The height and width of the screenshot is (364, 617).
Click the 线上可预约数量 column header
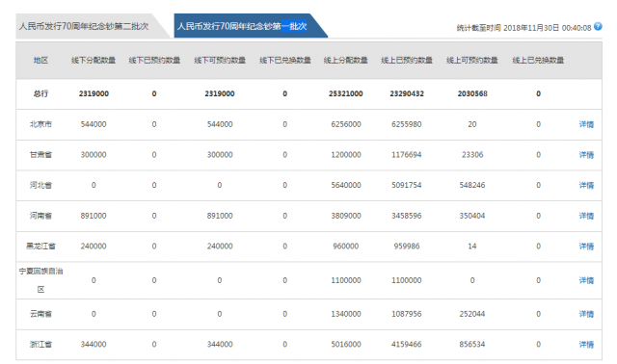tap(472, 60)
